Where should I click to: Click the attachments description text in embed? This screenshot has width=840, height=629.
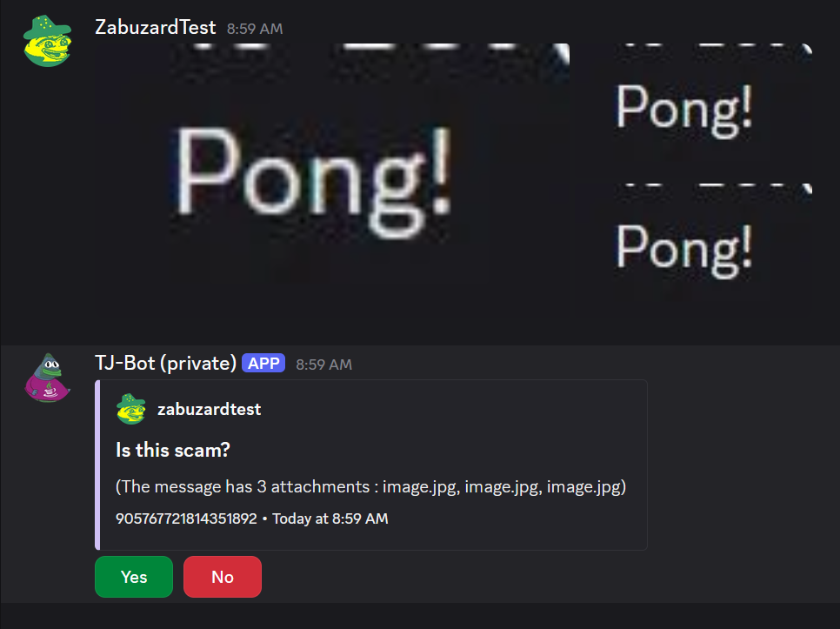370,487
